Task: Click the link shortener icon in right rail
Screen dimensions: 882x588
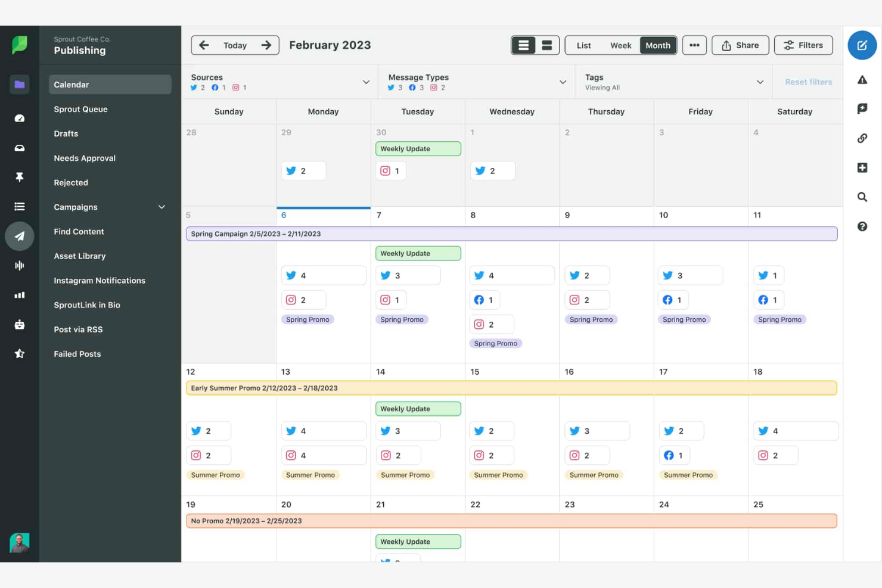Action: (862, 138)
